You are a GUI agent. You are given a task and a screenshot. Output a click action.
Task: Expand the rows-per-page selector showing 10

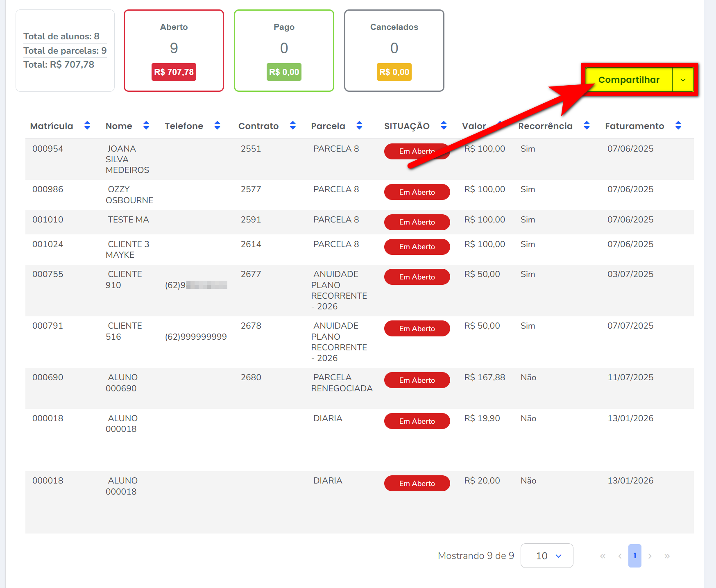click(x=546, y=556)
